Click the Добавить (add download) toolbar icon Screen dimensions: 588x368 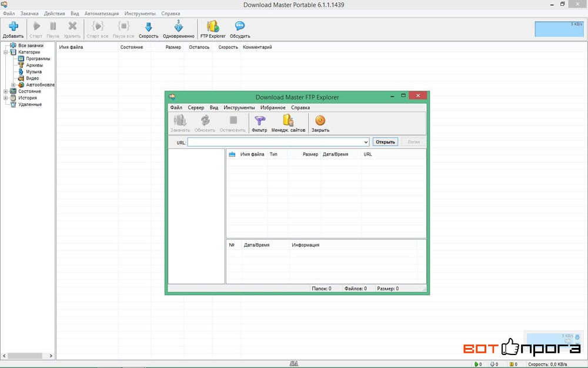tap(14, 26)
